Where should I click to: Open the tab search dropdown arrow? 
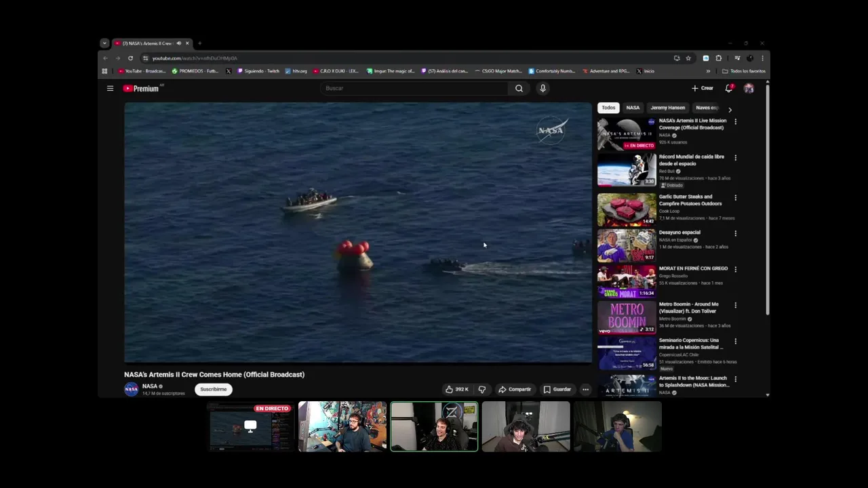(104, 43)
